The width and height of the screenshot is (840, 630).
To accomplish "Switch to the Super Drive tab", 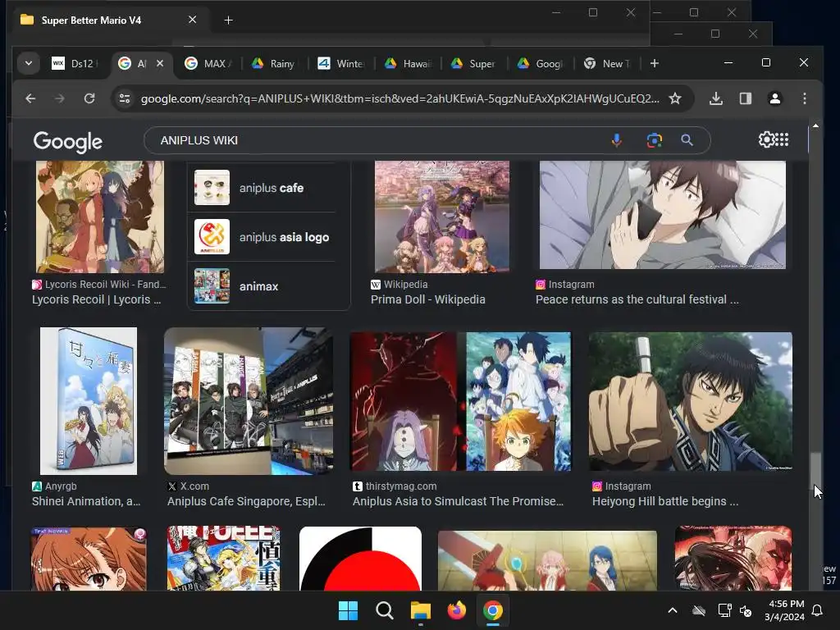I will pos(473,63).
